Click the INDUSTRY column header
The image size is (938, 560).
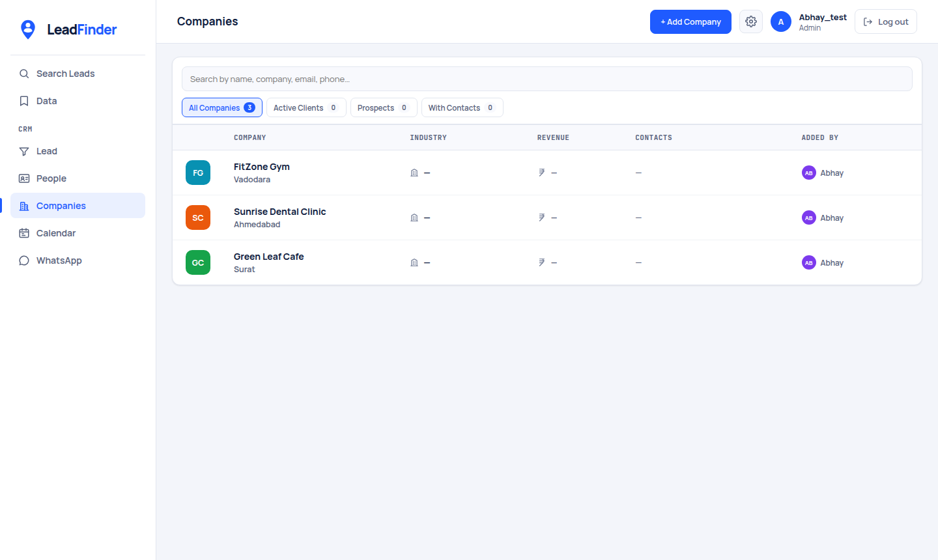click(429, 137)
